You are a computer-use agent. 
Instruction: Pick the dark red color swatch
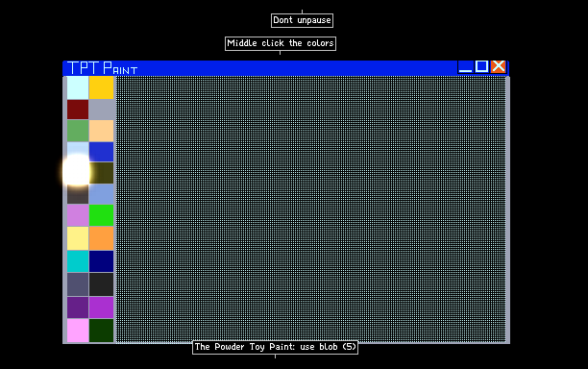click(x=78, y=110)
